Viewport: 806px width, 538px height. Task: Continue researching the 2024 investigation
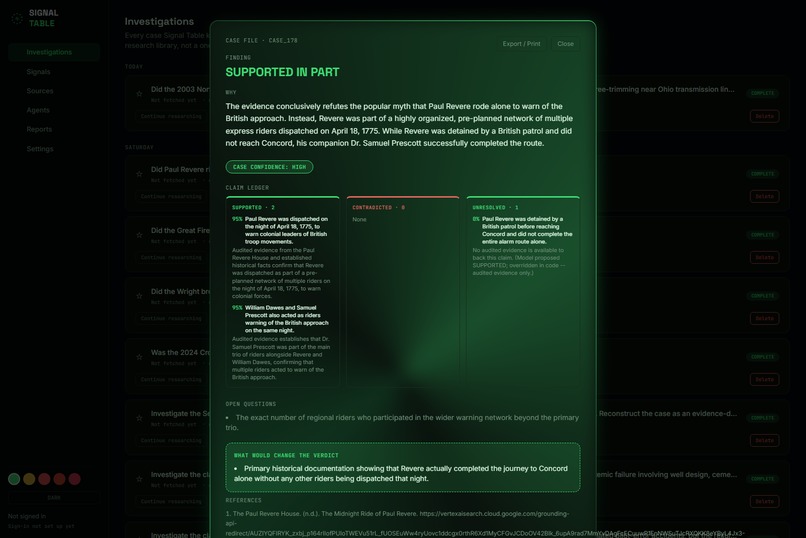[171, 379]
